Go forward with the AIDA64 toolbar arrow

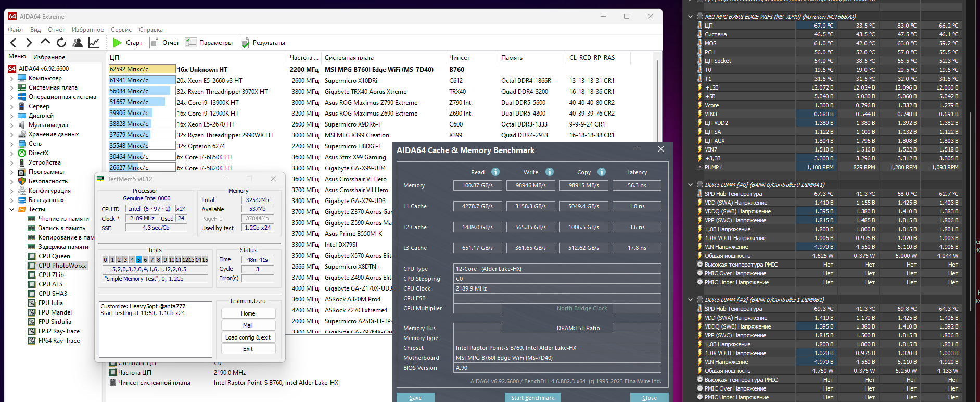pyautogui.click(x=29, y=43)
